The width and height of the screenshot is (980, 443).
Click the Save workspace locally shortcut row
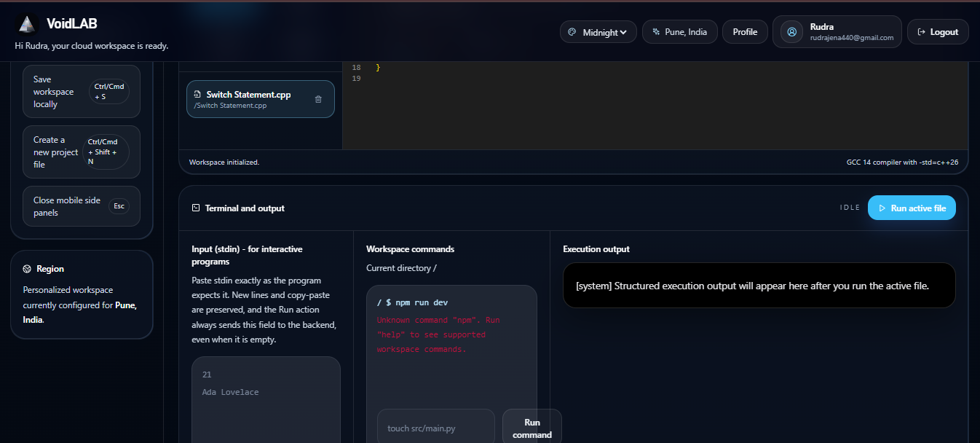82,92
